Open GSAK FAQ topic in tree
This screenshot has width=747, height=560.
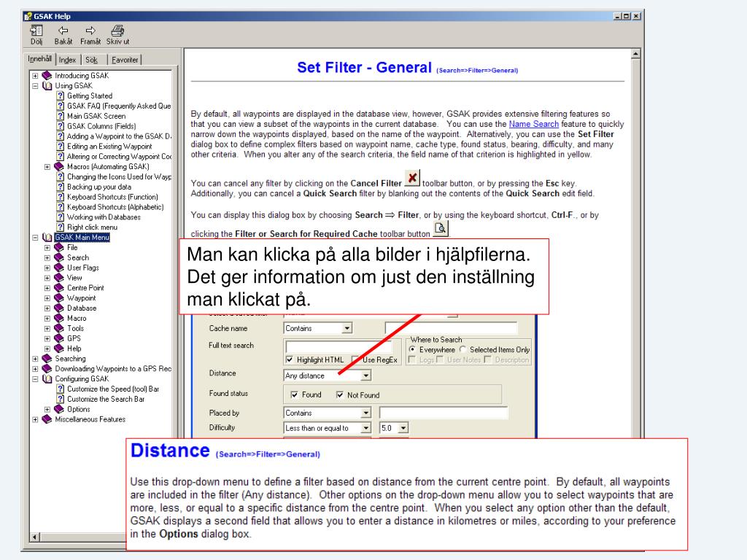[x=119, y=106]
